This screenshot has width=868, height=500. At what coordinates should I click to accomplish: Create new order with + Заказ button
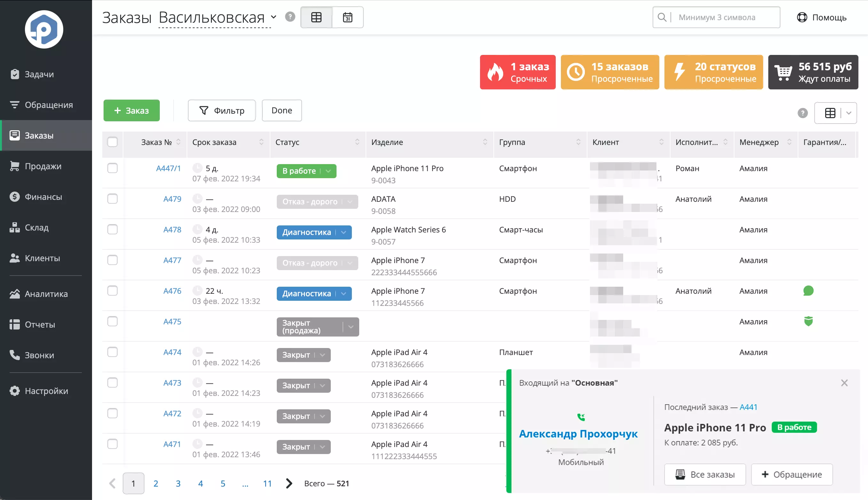tap(131, 110)
